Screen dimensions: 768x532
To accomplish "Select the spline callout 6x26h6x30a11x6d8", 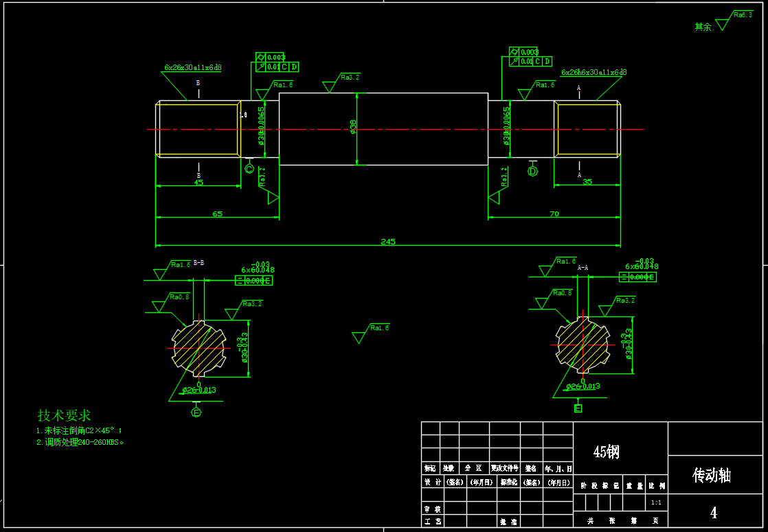I will (x=594, y=72).
